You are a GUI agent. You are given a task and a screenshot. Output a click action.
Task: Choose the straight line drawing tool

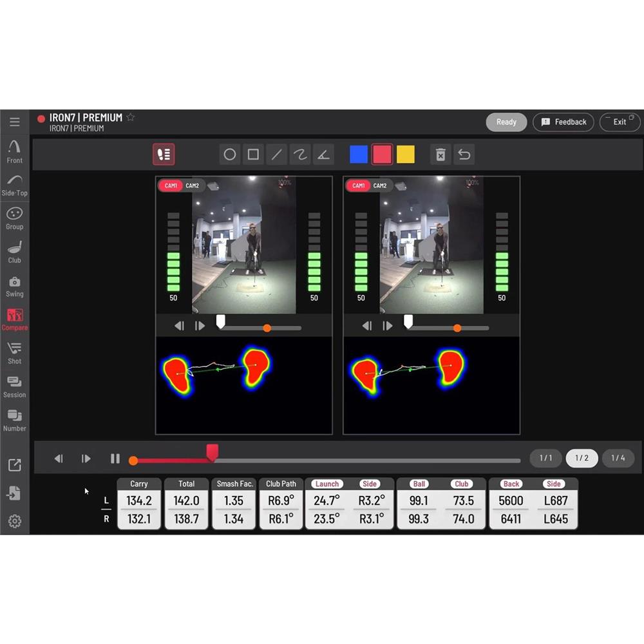tap(277, 155)
